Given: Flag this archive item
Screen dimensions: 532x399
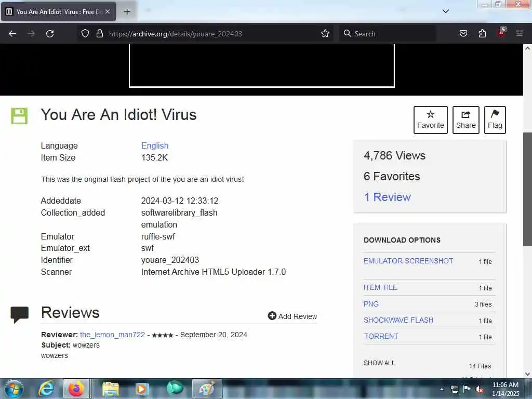Looking at the screenshot, I should [495, 120].
